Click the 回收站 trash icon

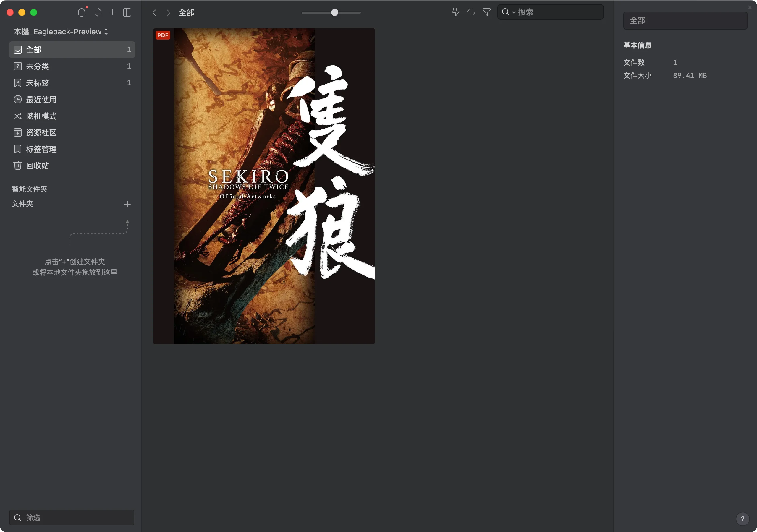pos(17,165)
